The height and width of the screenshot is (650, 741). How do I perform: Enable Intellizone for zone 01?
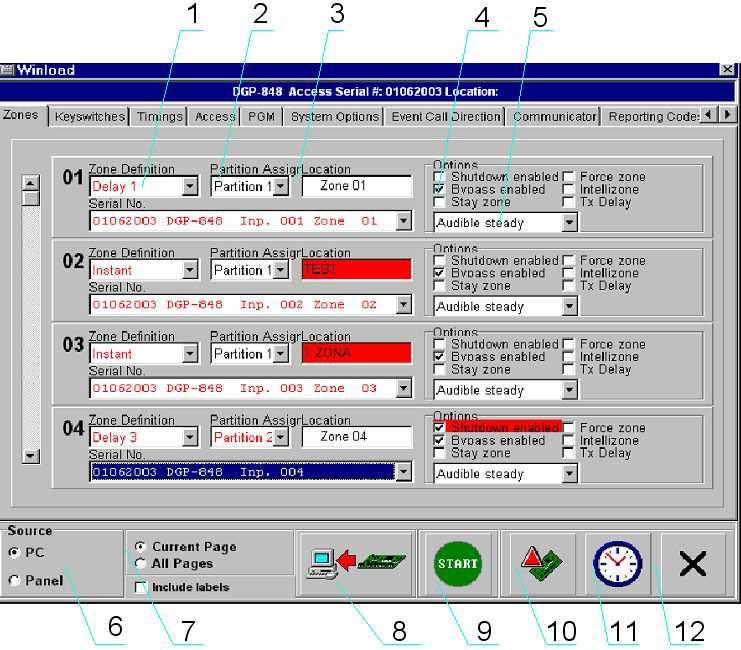(x=569, y=190)
